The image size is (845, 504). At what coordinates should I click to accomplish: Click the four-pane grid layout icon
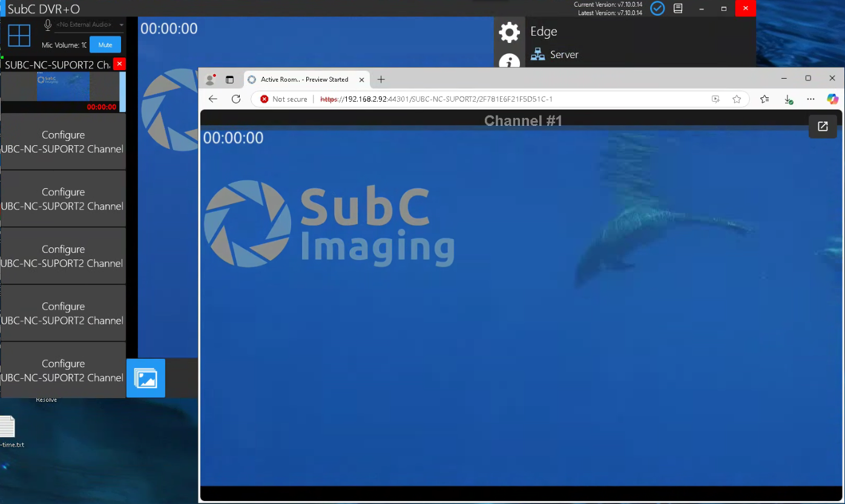pyautogui.click(x=19, y=35)
